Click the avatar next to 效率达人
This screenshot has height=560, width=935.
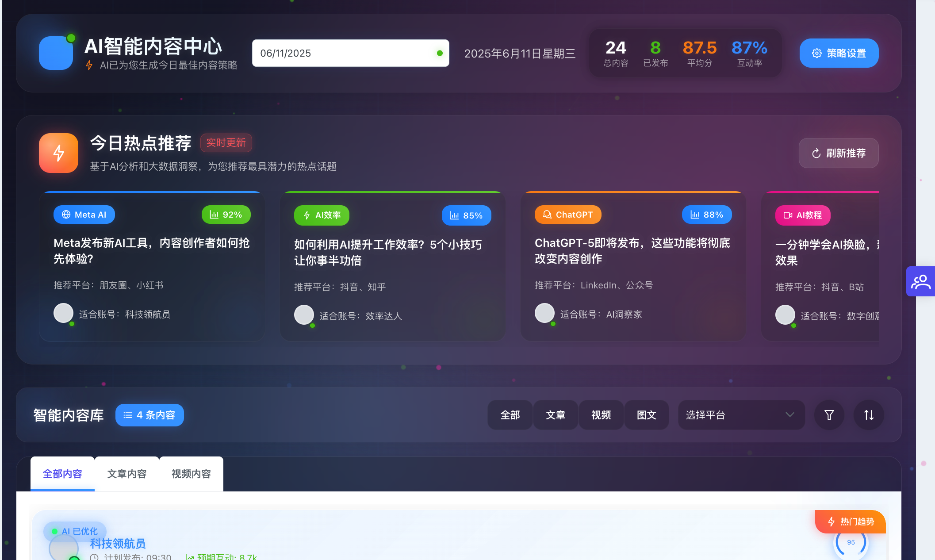pyautogui.click(x=304, y=315)
